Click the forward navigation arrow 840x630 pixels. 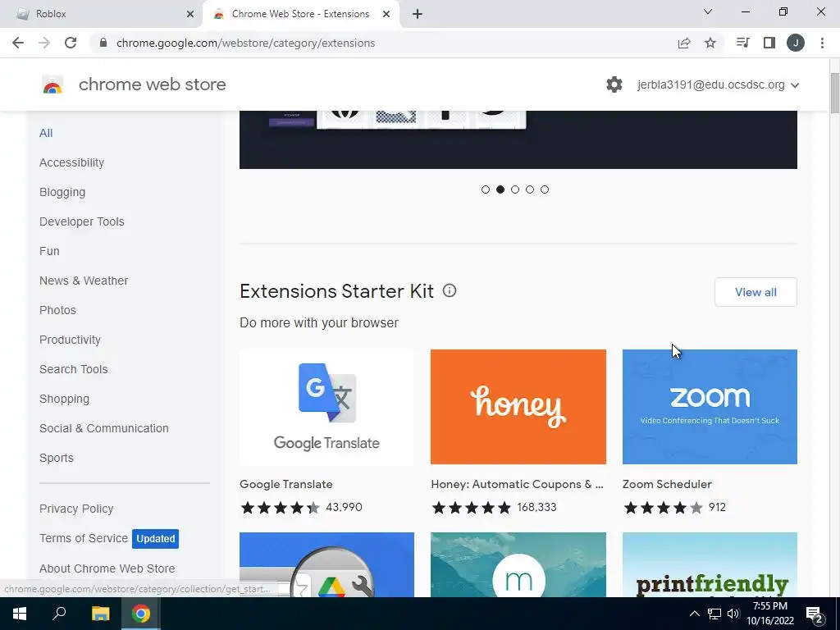(44, 43)
